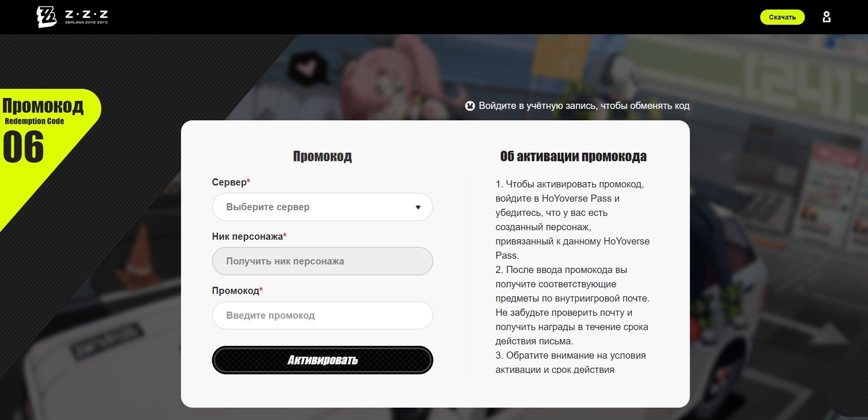Viewport: 868px width, 420px height.
Task: Open the user account profile icon
Action: click(827, 17)
